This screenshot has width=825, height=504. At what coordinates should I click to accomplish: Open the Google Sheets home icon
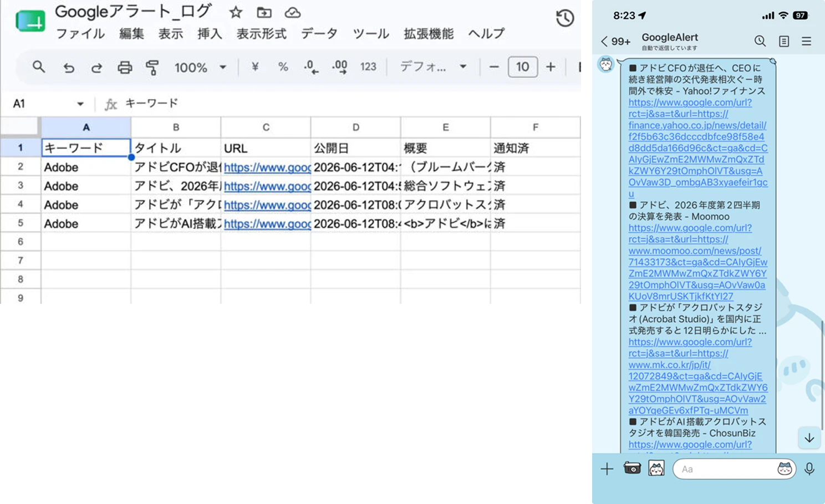(x=30, y=22)
